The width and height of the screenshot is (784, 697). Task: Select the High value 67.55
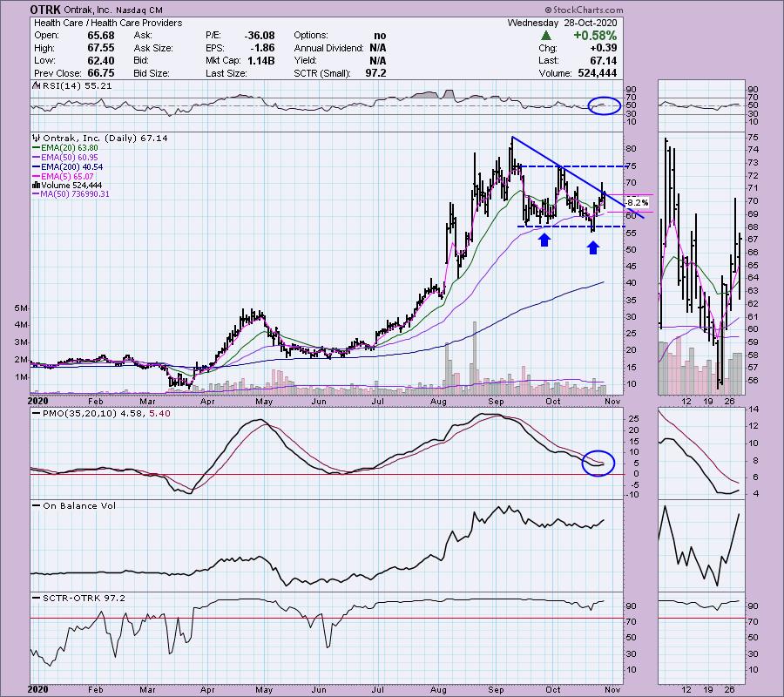point(101,48)
